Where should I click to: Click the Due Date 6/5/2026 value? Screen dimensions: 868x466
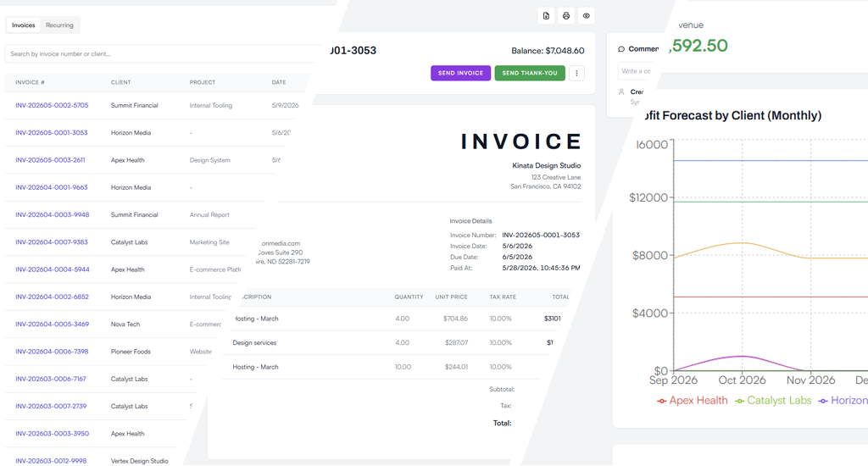pos(517,258)
